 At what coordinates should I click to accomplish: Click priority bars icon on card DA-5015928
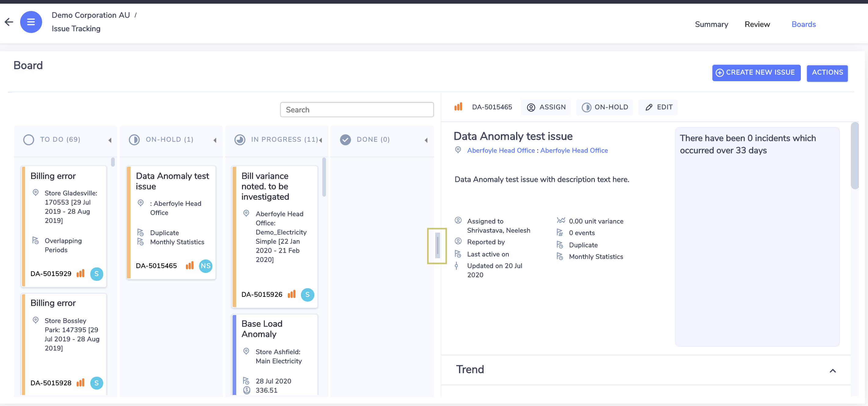80,382
